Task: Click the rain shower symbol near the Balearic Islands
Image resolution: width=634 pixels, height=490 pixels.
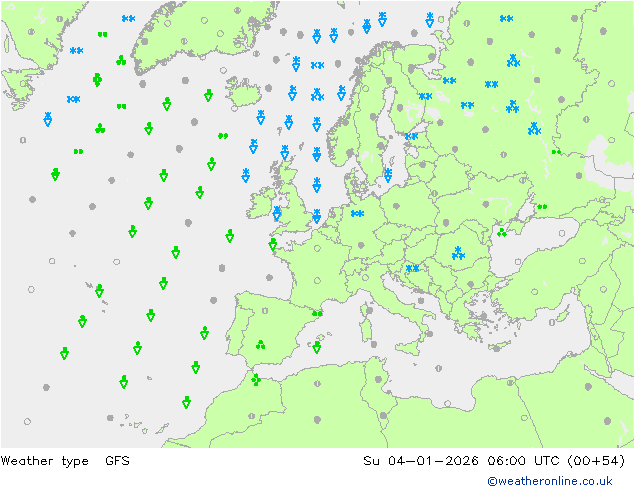Action: click(317, 347)
